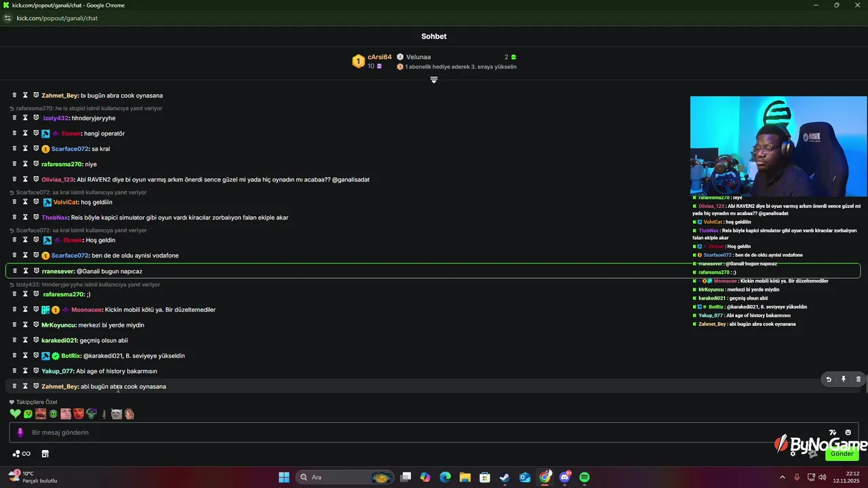Viewport: 868px width, 488px height.
Task: Send the chat message with Gönder
Action: coord(842,453)
